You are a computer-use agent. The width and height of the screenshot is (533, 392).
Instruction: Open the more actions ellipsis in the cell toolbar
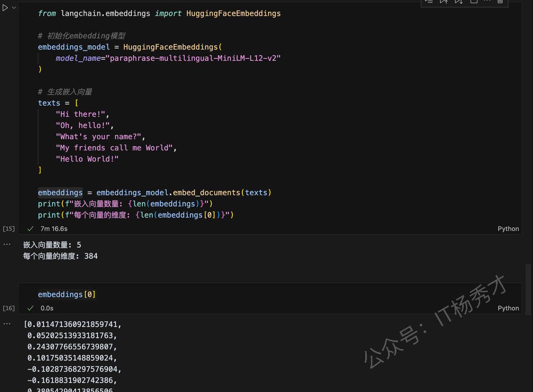(487, 2)
